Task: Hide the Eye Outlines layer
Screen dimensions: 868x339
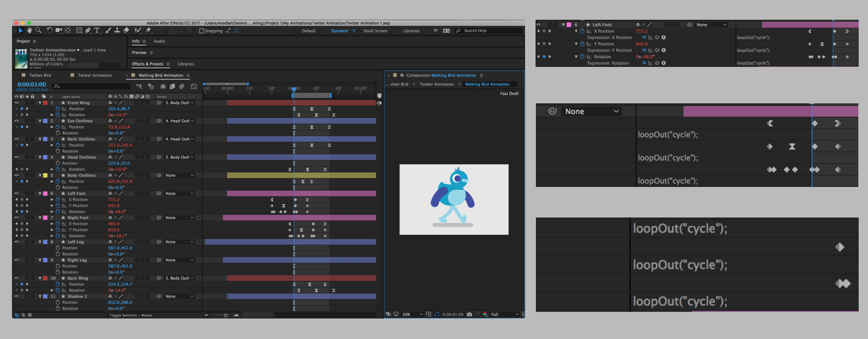Action: click(17, 121)
